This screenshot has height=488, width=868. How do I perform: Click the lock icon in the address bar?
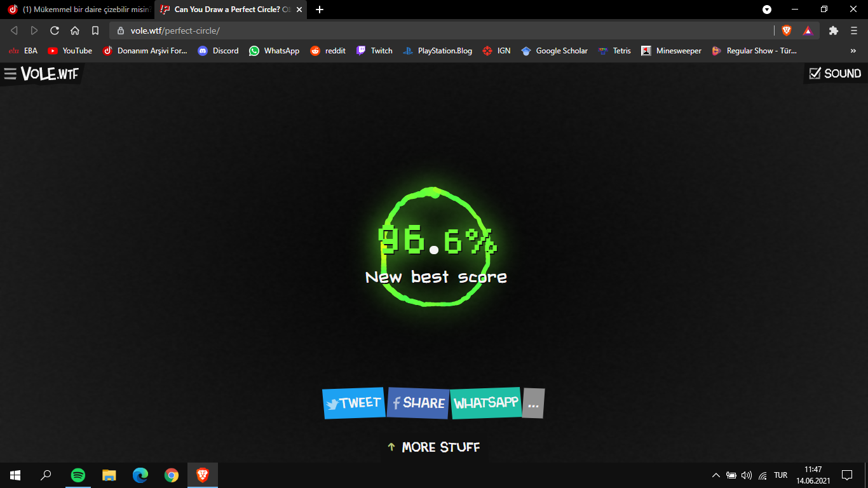click(121, 30)
